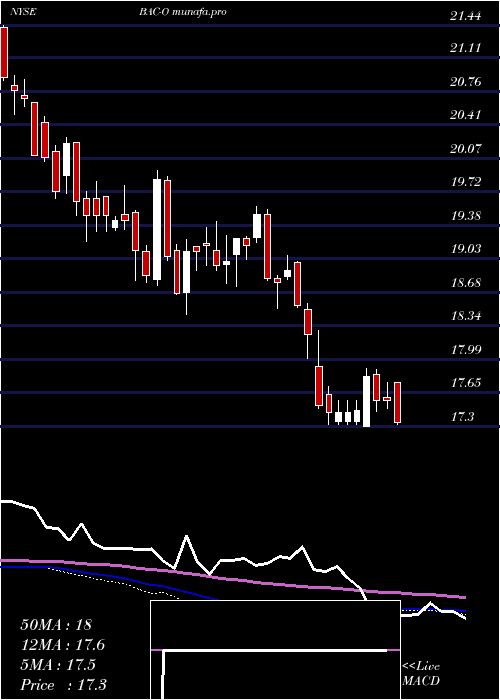Click the 17.65 price axis label
500x700 pixels.
[x=466, y=383]
